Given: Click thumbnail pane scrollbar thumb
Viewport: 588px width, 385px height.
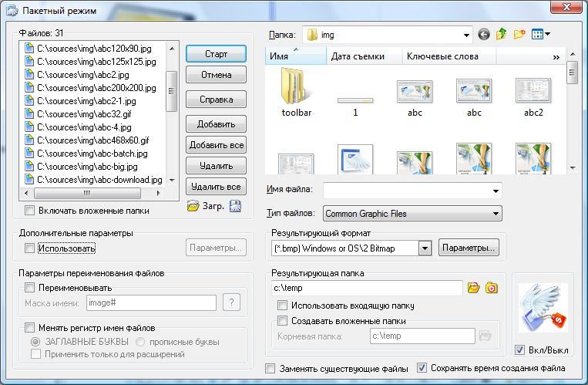Looking at the screenshot, I should click(572, 73).
